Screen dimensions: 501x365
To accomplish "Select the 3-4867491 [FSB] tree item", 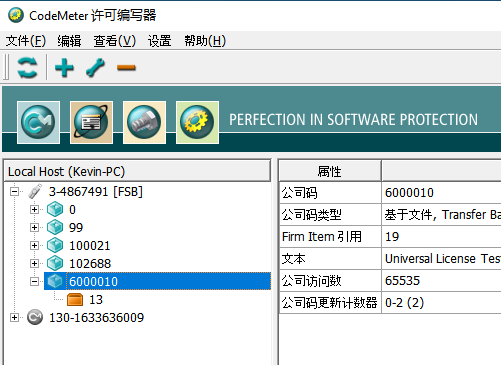I will (96, 192).
